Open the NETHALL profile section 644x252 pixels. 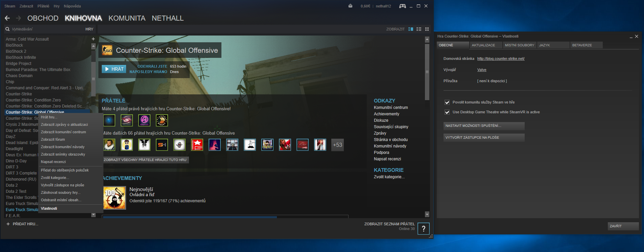168,18
